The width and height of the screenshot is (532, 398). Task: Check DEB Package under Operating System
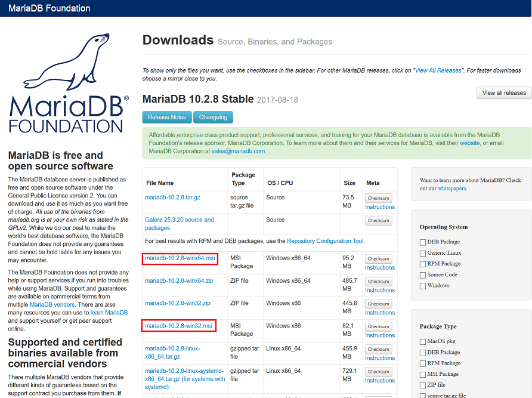423,242
